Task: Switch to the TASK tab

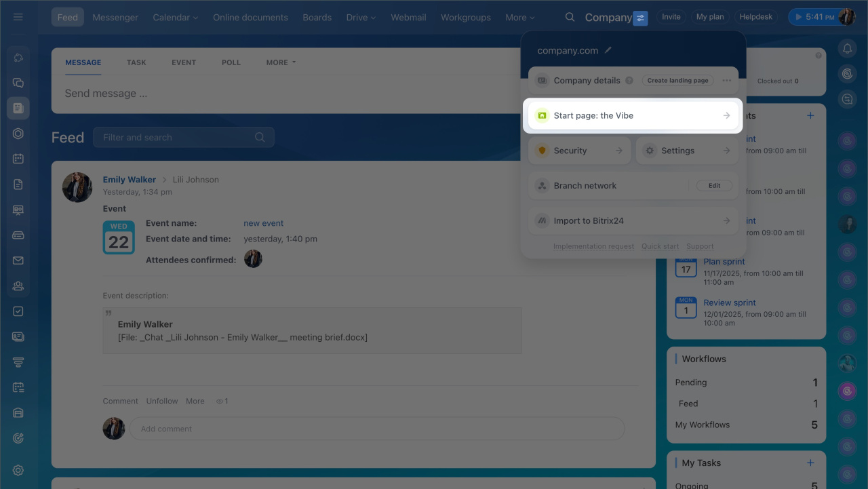Action: [136, 62]
